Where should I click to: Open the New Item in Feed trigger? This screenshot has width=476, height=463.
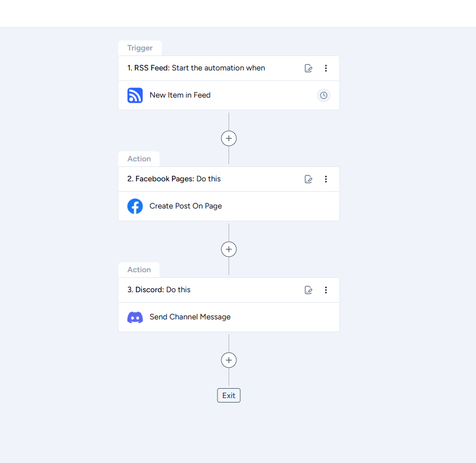point(180,95)
